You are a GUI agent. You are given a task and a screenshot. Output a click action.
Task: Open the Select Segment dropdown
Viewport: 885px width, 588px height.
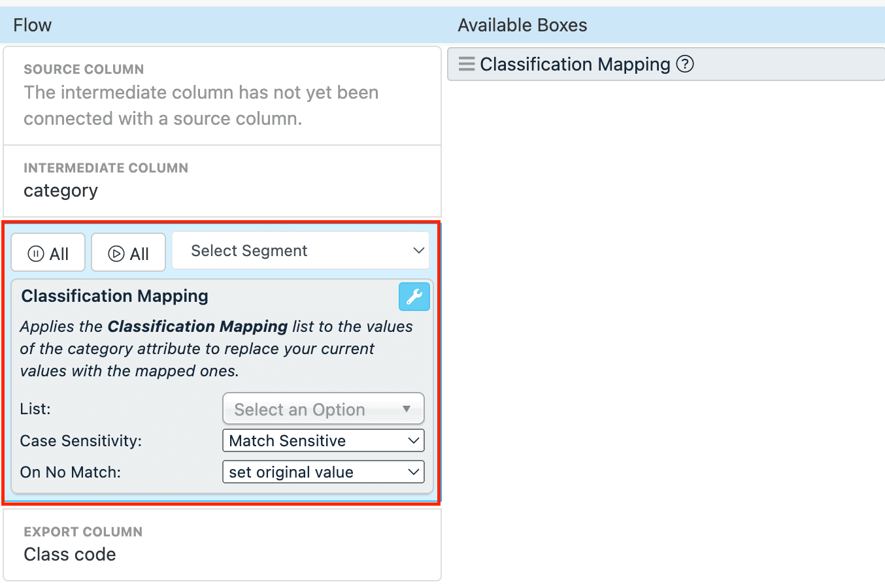[301, 251]
